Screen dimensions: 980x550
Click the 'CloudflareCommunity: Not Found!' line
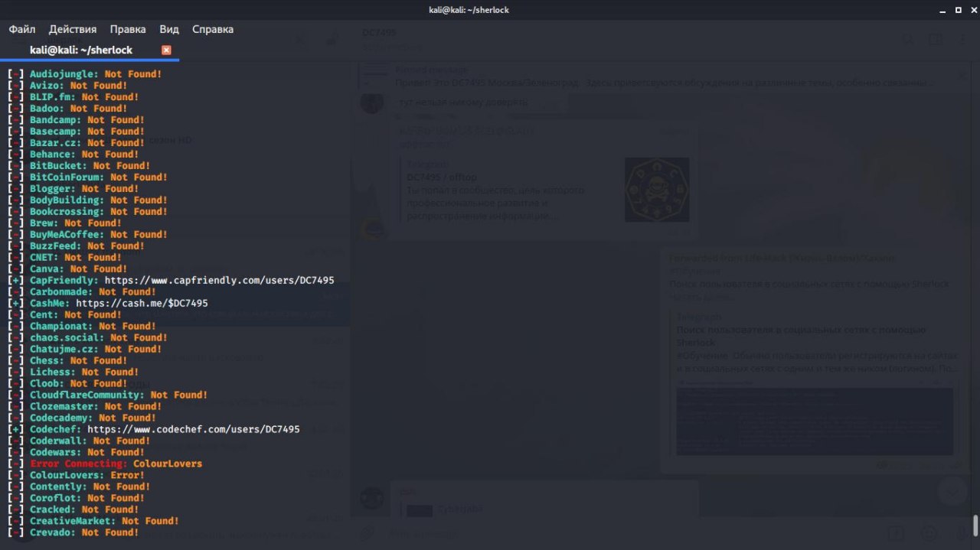click(108, 395)
